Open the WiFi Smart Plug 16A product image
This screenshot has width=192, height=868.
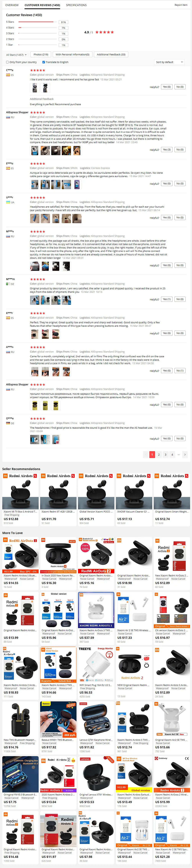pyautogui.click(x=96, y=664)
